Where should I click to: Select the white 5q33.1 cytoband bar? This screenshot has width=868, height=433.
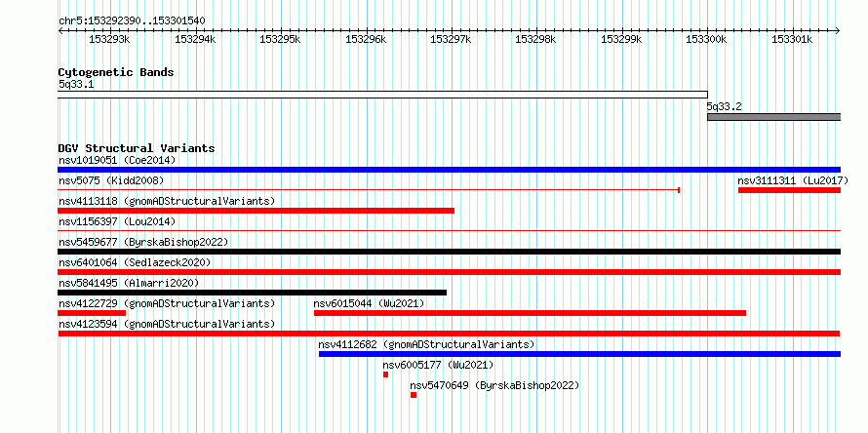(x=383, y=95)
